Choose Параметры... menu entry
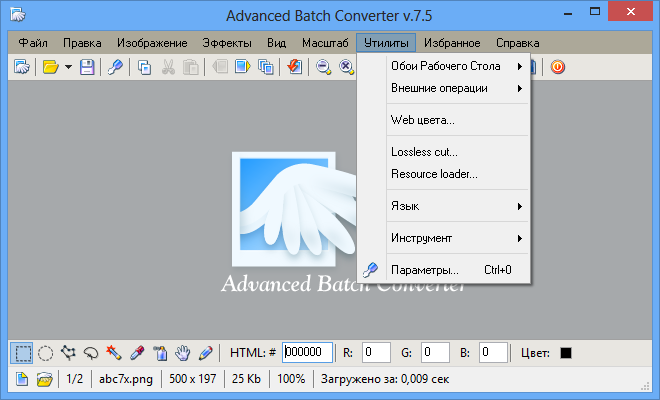Image resolution: width=660 pixels, height=400 pixels. point(444,270)
